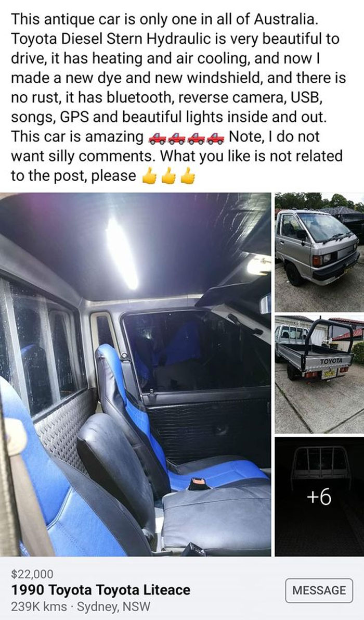Click the first thumbs-up emoji

point(149,176)
